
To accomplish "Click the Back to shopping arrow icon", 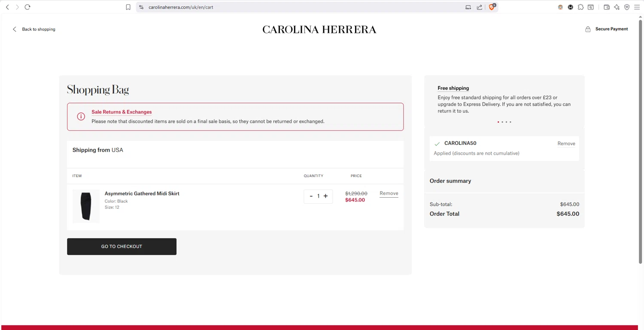I will (15, 29).
